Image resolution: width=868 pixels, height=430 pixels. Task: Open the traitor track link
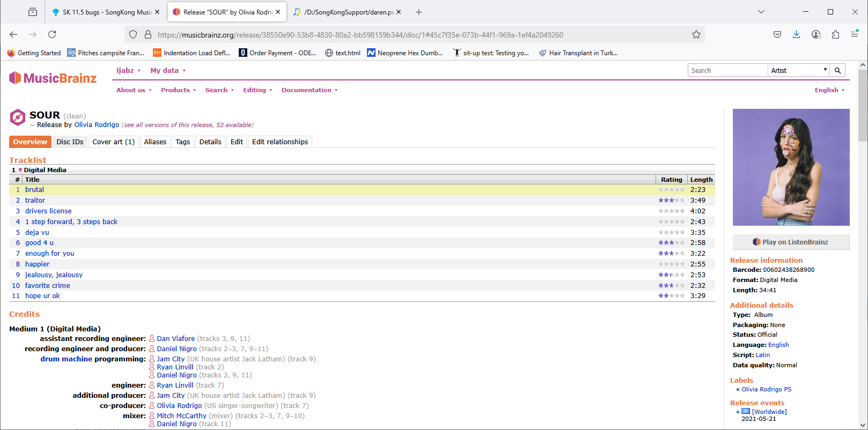click(x=35, y=201)
